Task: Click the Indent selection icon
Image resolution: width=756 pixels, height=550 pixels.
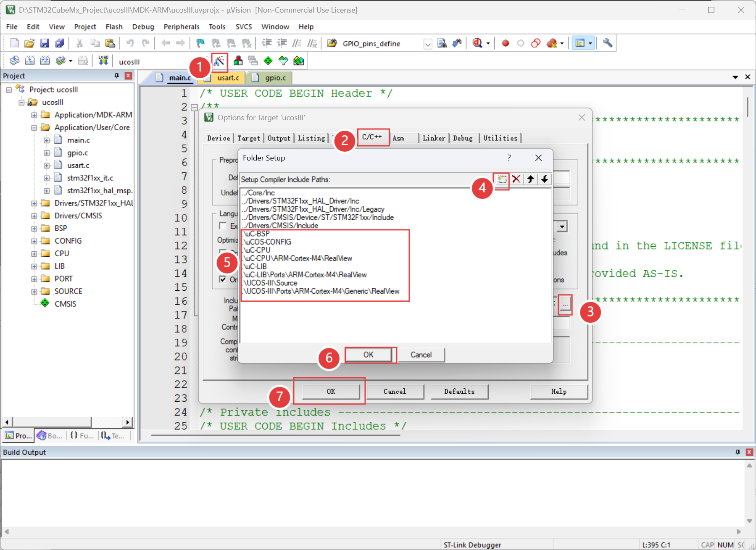Action: tap(266, 43)
